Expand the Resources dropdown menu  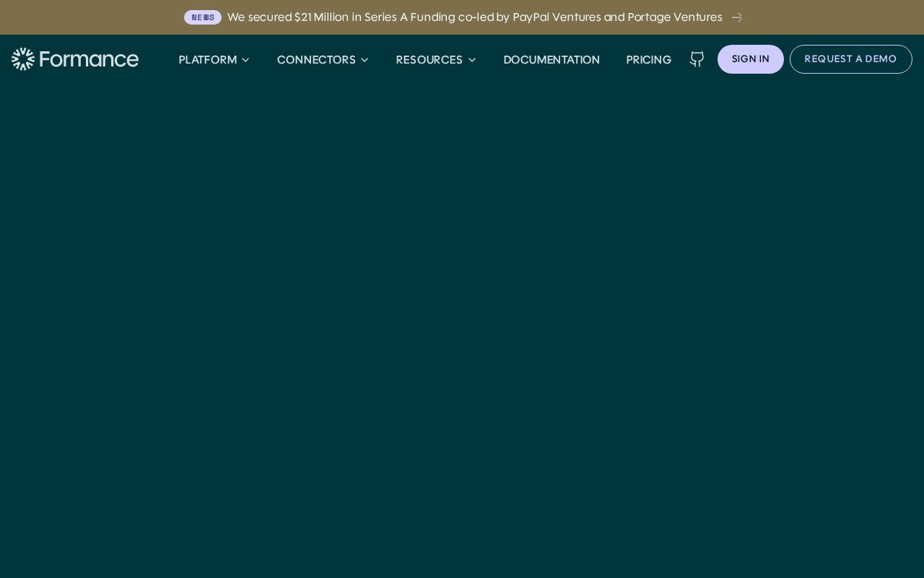[x=436, y=60]
